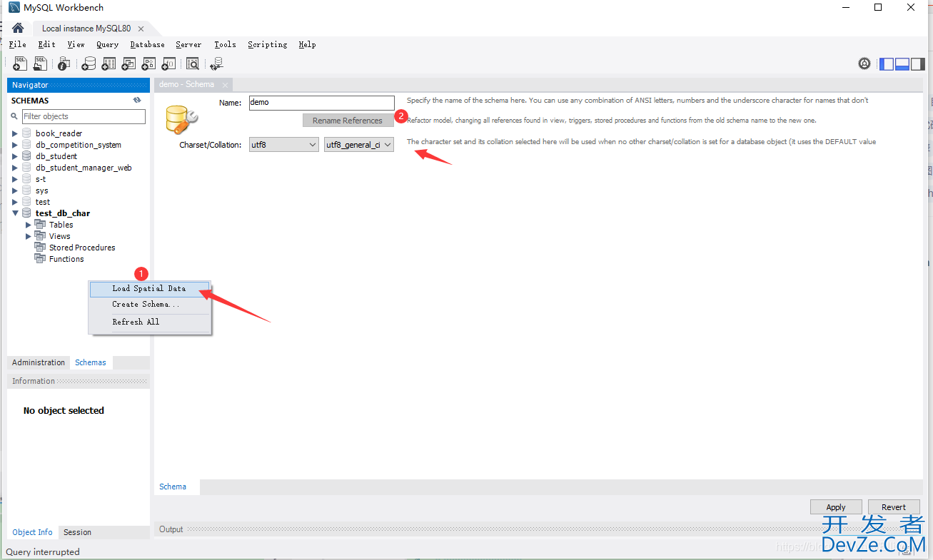The height and width of the screenshot is (560, 933).
Task: Create new function toolbar icon
Action: pyautogui.click(x=168, y=63)
